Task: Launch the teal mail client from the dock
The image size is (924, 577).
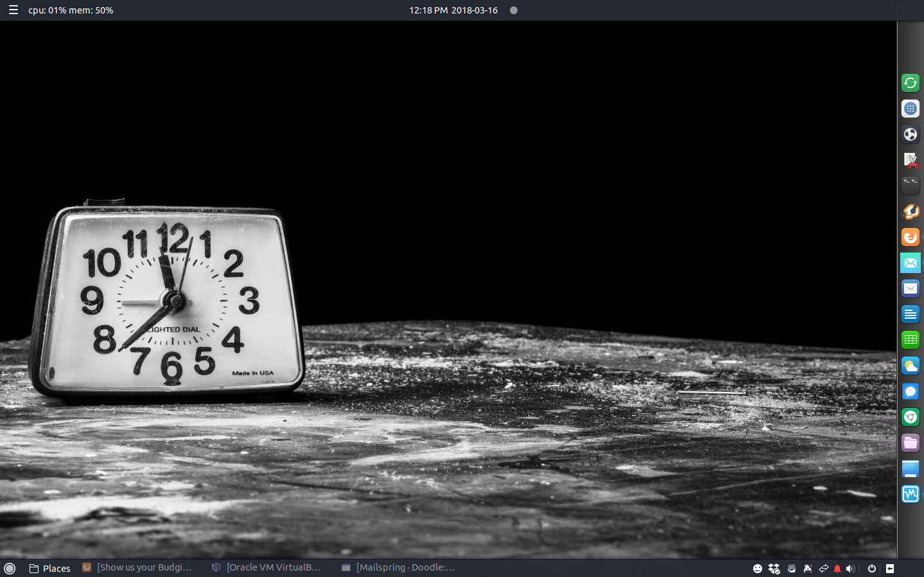Action: (910, 263)
